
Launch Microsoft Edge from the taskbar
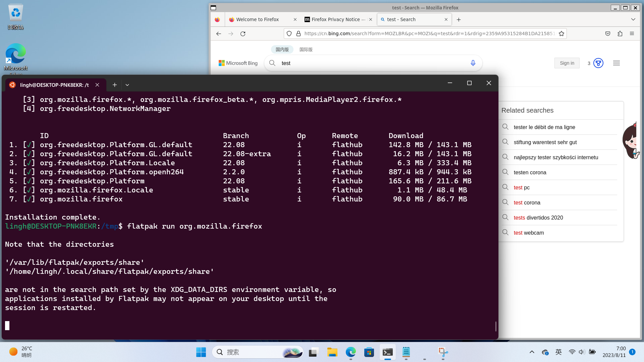point(351,352)
